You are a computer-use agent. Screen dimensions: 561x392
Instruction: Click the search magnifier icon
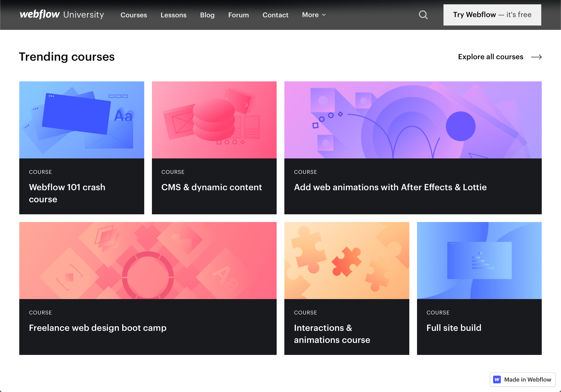coord(423,15)
